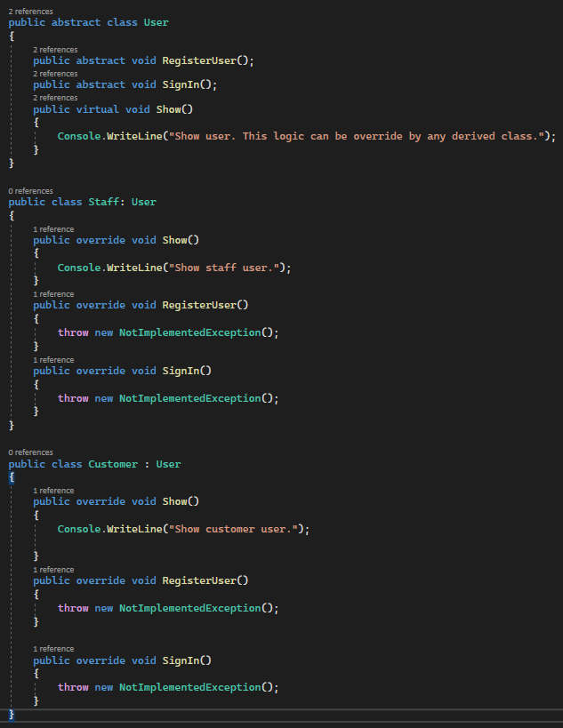Click inside the "Show staff user." string
The width and height of the screenshot is (563, 728).
224,268
